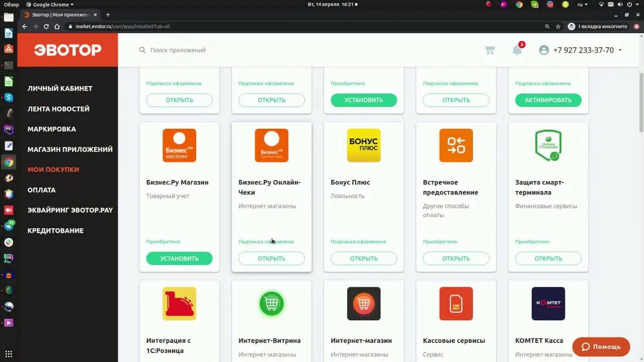Open 'Кассовые сервисы' title link

(x=454, y=341)
